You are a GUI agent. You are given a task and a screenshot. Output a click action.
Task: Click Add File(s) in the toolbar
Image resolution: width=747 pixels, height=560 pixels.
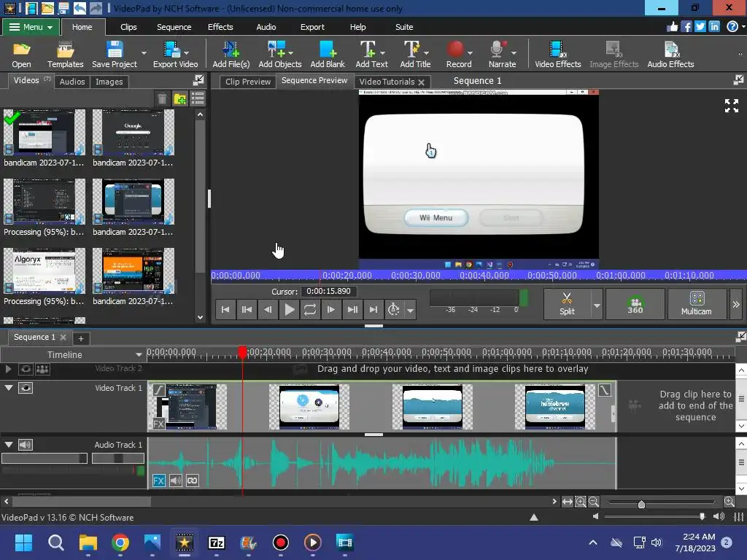coord(231,55)
